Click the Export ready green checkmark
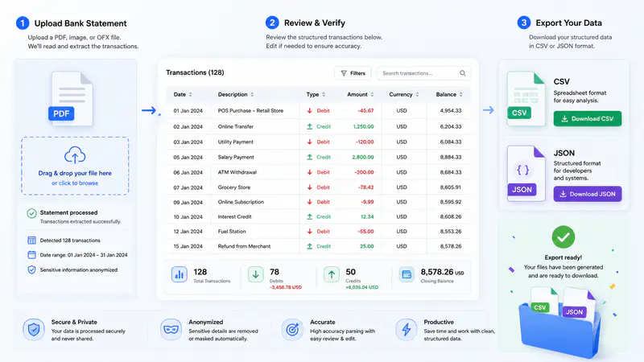This screenshot has width=644, height=362. (x=563, y=237)
